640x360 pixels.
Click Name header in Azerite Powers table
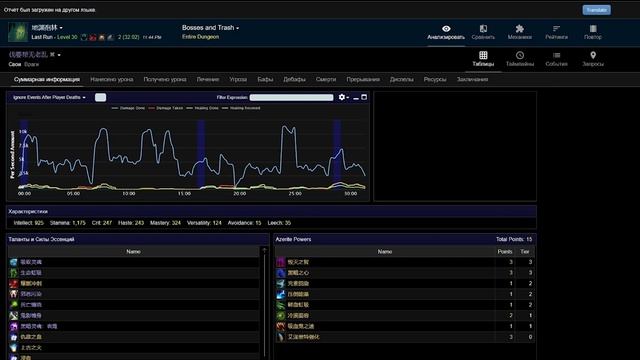(x=385, y=251)
